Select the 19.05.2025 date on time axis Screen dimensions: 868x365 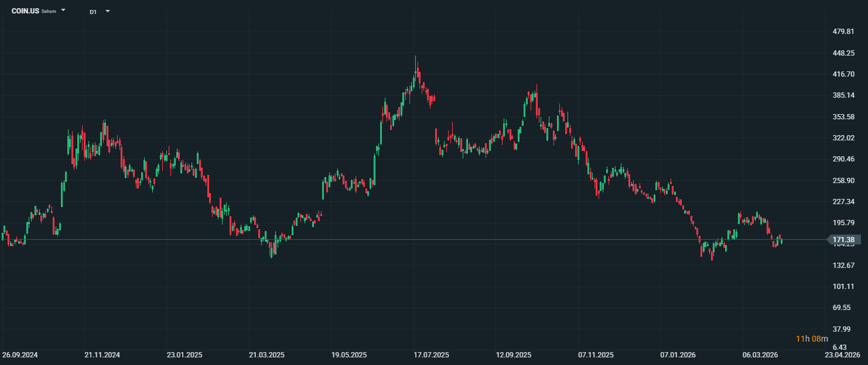tap(349, 355)
